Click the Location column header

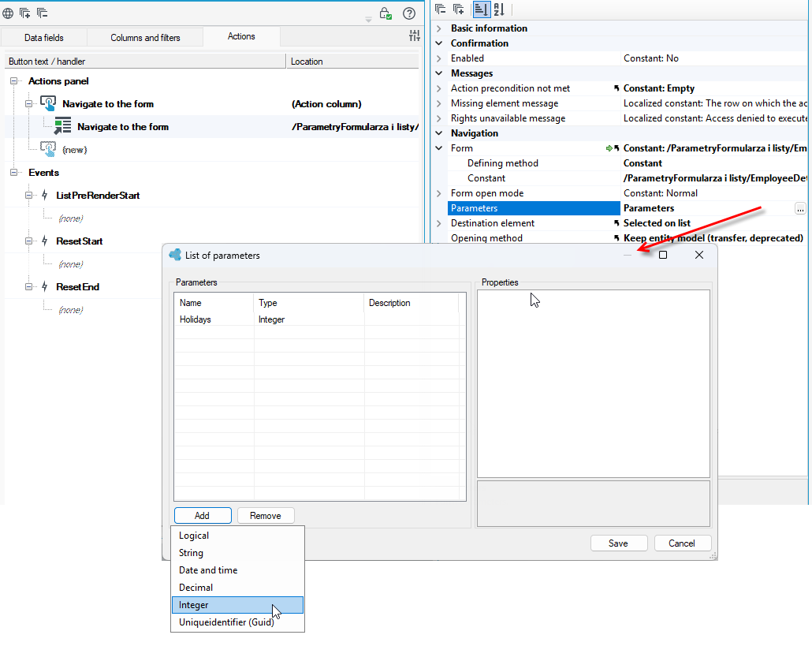click(352, 61)
